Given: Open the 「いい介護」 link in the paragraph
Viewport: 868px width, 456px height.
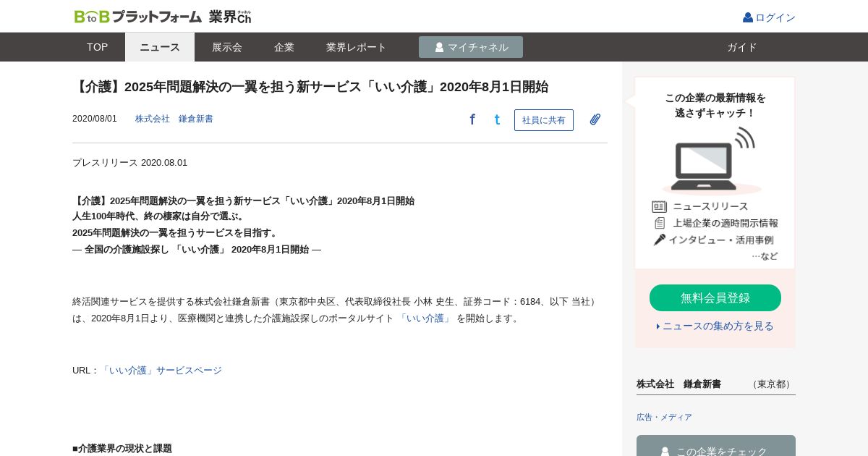Looking at the screenshot, I should [425, 318].
